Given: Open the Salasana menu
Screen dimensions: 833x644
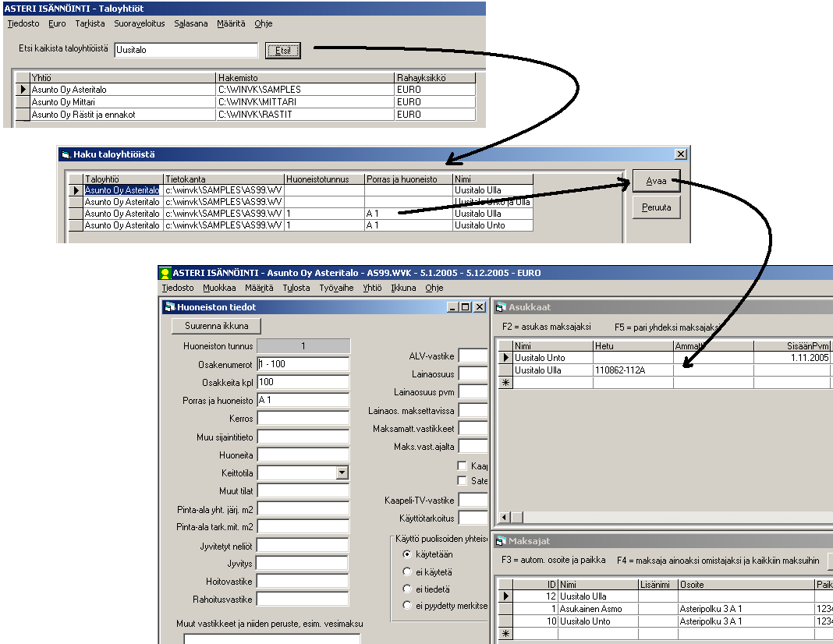Looking at the screenshot, I should click(191, 23).
